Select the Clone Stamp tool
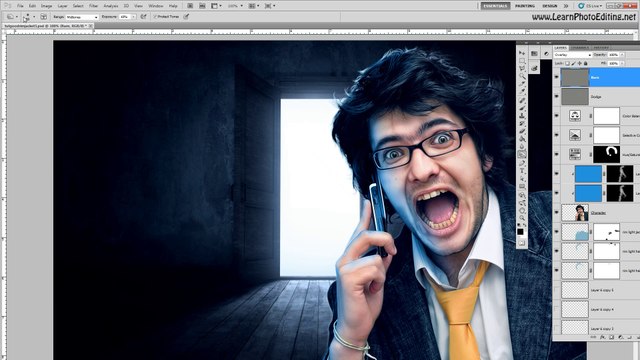The image size is (640, 360). tap(522, 116)
